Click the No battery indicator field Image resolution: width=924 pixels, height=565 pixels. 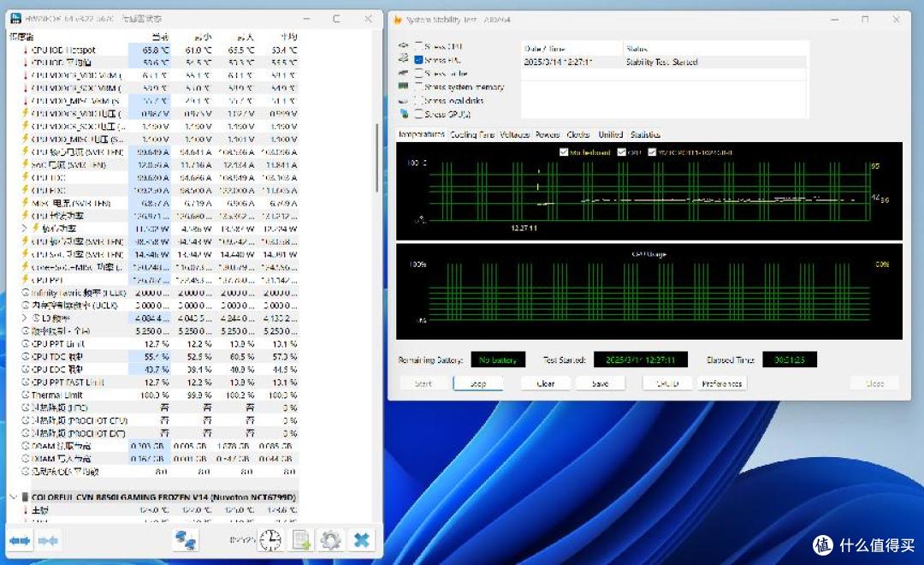(498, 360)
